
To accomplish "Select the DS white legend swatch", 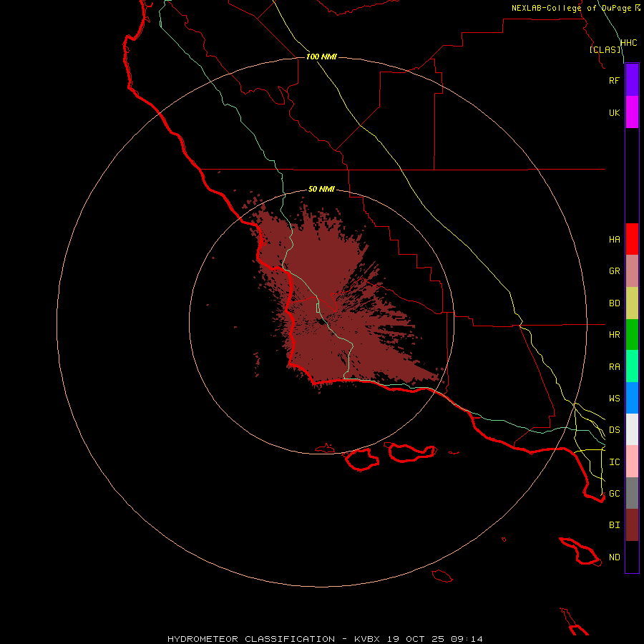I will pyautogui.click(x=632, y=429).
